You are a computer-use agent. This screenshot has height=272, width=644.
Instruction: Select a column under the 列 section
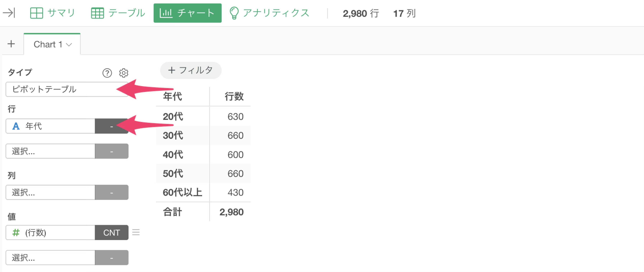coord(50,192)
